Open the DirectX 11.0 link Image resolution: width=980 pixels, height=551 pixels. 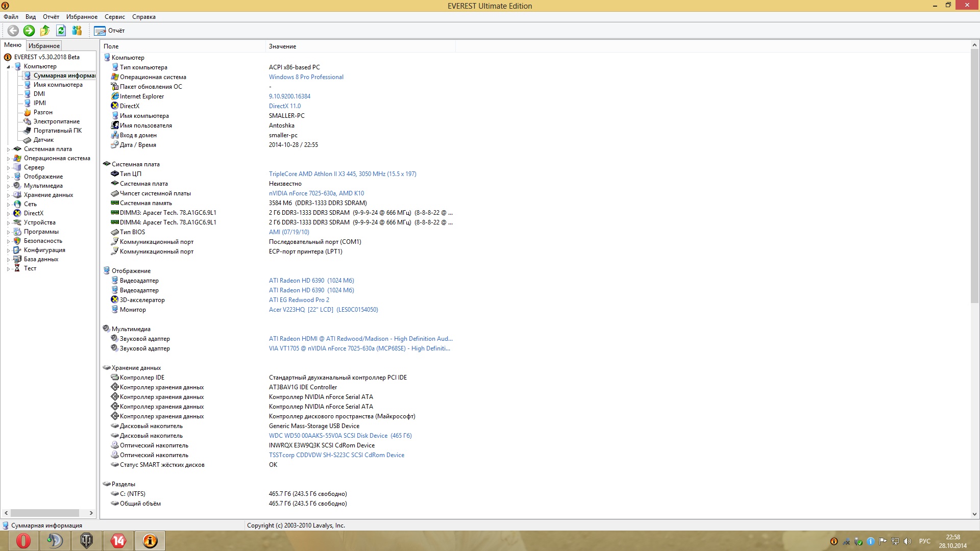click(x=285, y=106)
